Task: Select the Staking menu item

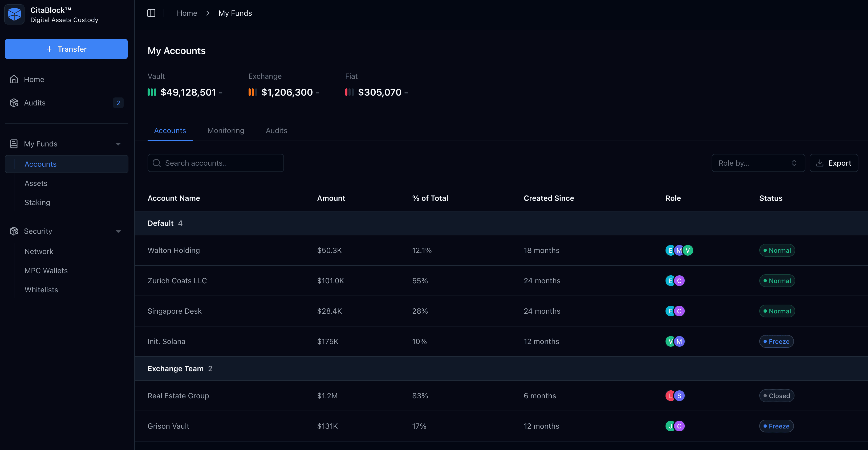Action: [x=37, y=203]
